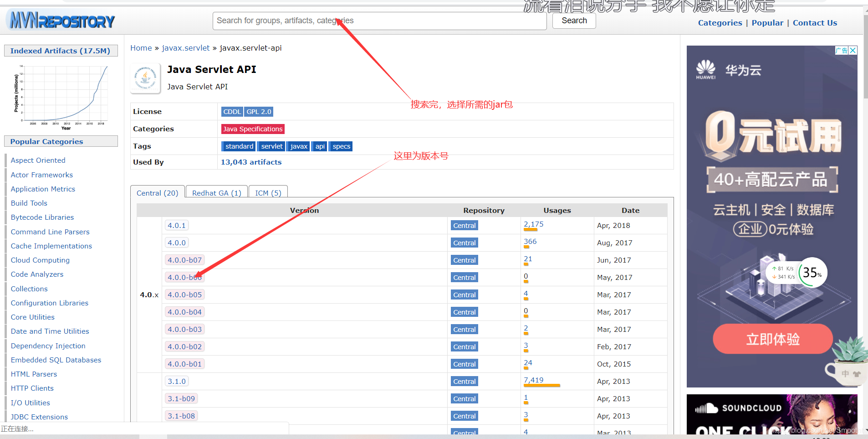Click the GPL 2.0 license badge

click(x=259, y=112)
